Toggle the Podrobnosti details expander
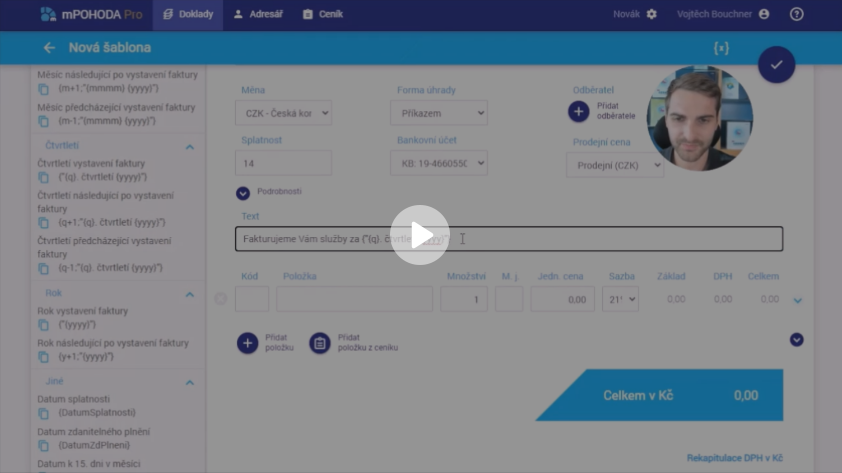This screenshot has height=473, width=842. coord(243,193)
